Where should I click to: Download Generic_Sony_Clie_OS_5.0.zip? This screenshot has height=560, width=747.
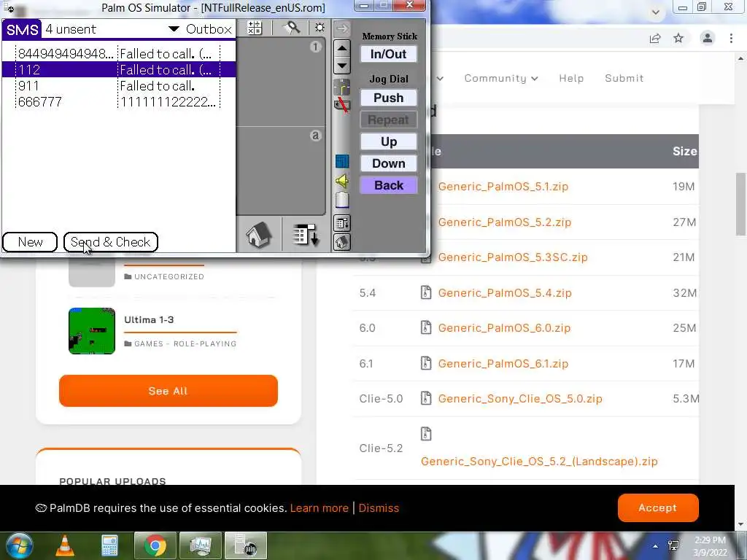[520, 399]
